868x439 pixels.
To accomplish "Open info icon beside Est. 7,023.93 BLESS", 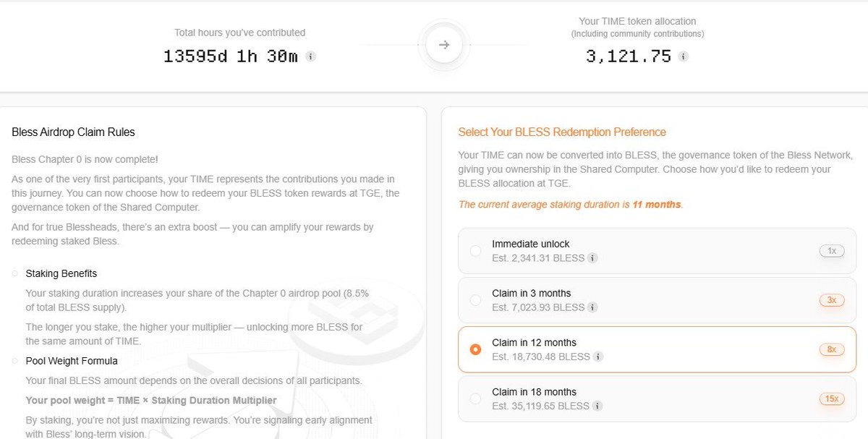I will (x=592, y=307).
